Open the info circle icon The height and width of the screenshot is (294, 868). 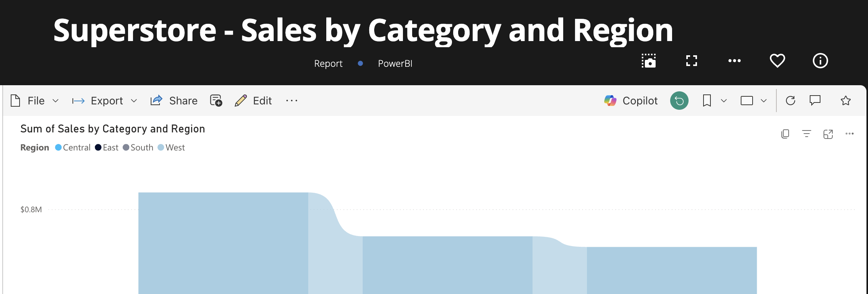pos(820,61)
